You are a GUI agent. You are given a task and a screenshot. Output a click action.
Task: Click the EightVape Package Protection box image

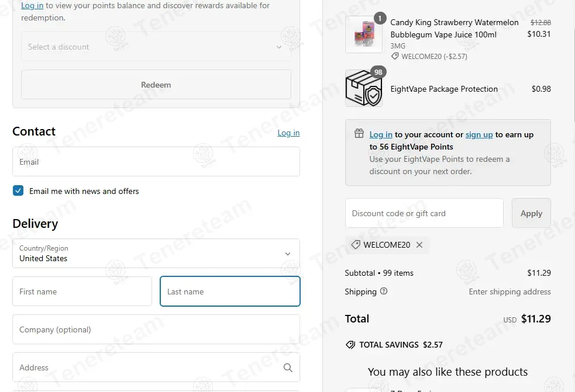(364, 88)
